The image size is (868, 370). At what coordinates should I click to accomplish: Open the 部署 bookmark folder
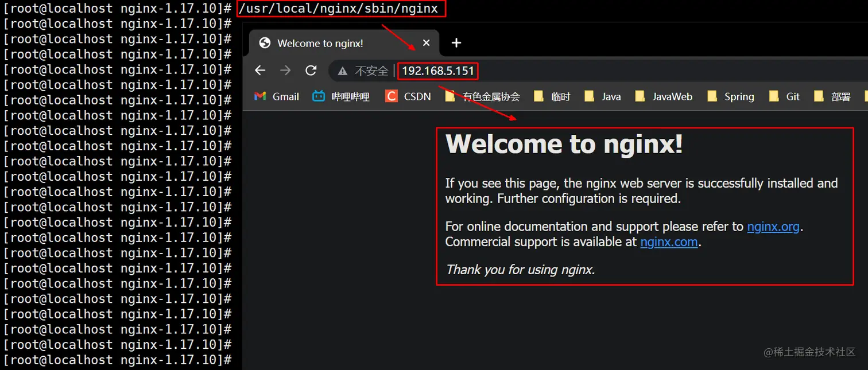(x=832, y=96)
